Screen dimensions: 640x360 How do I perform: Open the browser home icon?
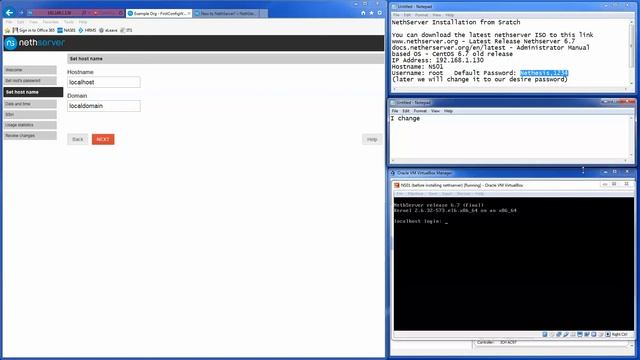tap(363, 13)
